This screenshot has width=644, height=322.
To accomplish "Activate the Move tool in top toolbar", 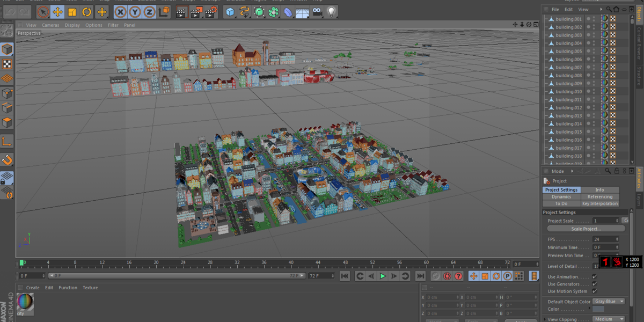I will point(57,11).
